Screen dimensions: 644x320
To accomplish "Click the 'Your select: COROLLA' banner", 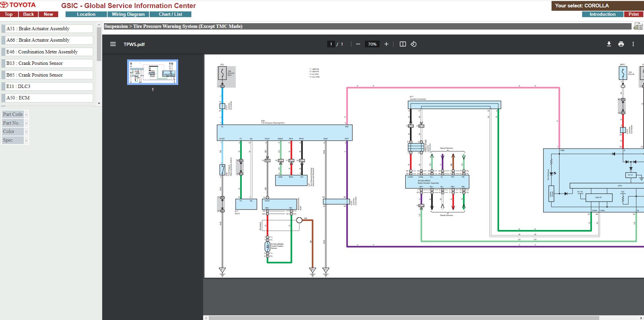I will point(598,5).
